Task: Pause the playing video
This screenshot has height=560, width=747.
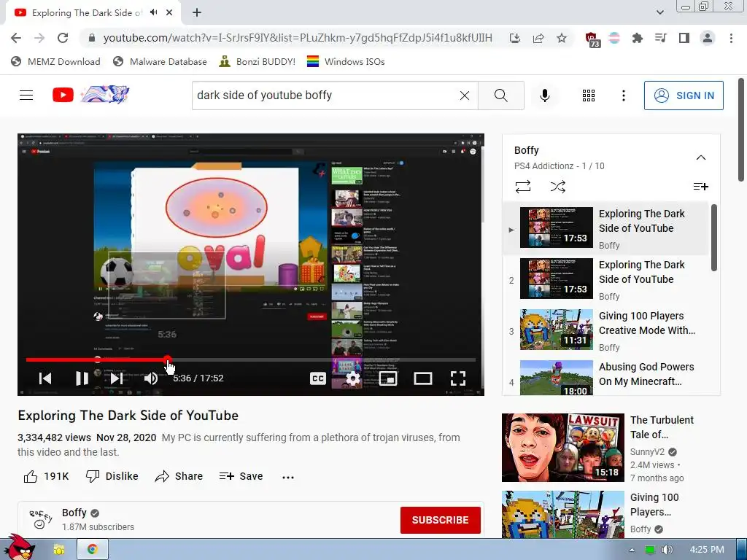Action: click(82, 378)
